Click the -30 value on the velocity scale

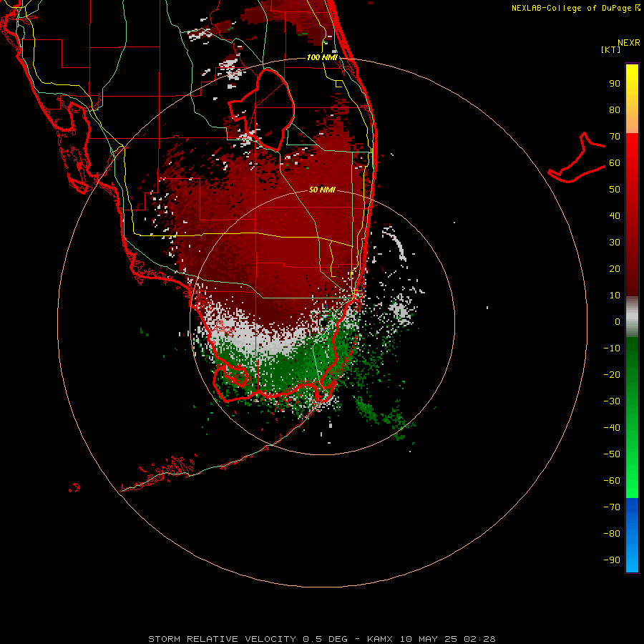pos(612,401)
